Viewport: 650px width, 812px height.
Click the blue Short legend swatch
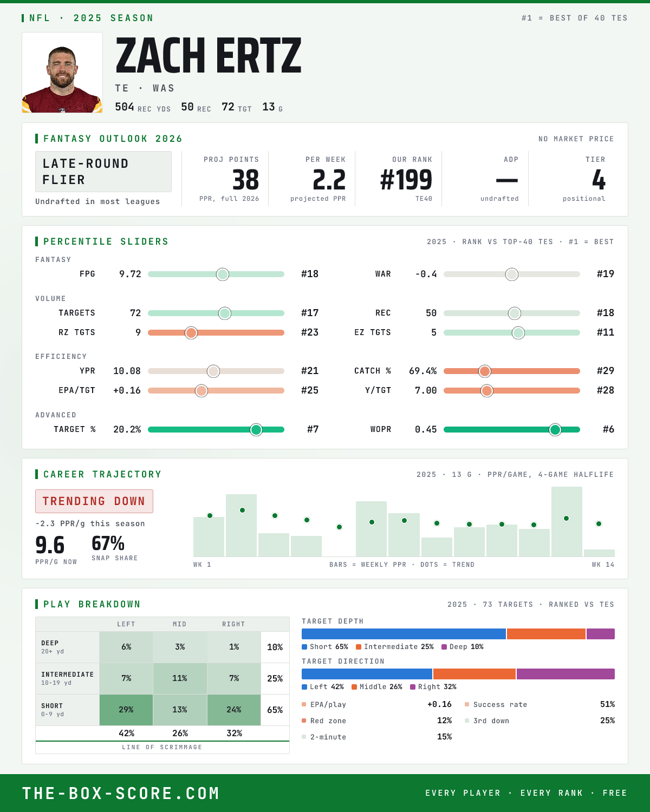304,647
